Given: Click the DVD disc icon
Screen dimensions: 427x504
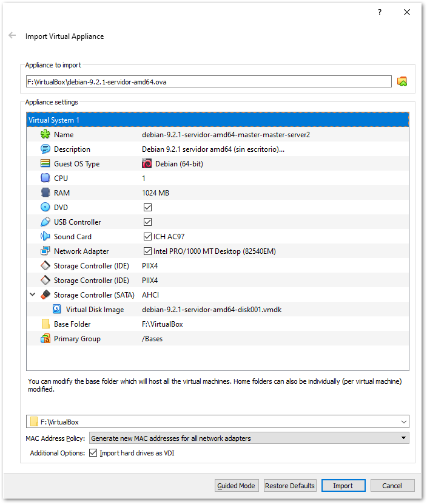Looking at the screenshot, I should 45,207.
